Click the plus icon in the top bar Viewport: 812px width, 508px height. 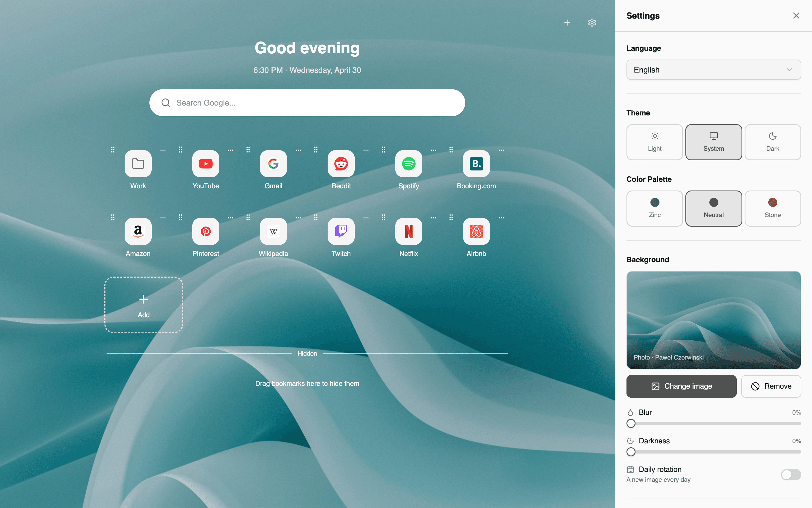pyautogui.click(x=567, y=23)
